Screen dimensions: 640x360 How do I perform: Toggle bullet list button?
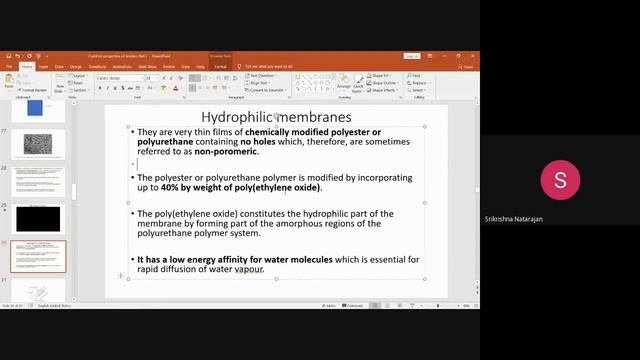193,78
